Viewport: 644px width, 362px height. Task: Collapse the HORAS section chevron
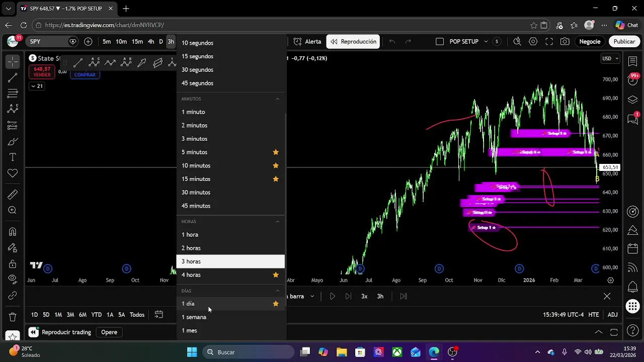[x=277, y=222]
